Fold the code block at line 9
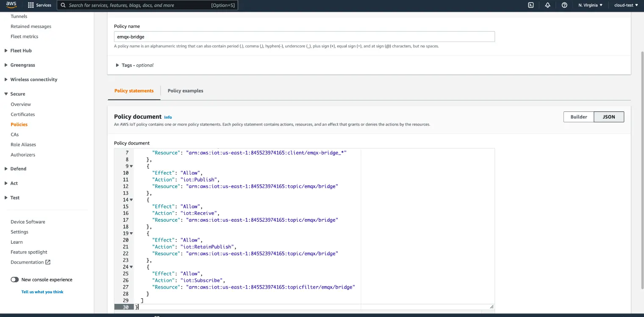This screenshot has width=644, height=317. pos(131,166)
